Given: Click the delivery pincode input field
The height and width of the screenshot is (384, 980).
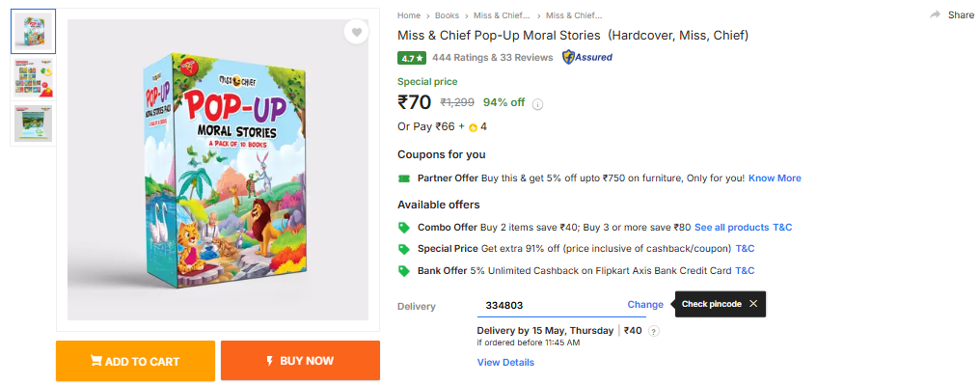Looking at the screenshot, I should coord(550,305).
